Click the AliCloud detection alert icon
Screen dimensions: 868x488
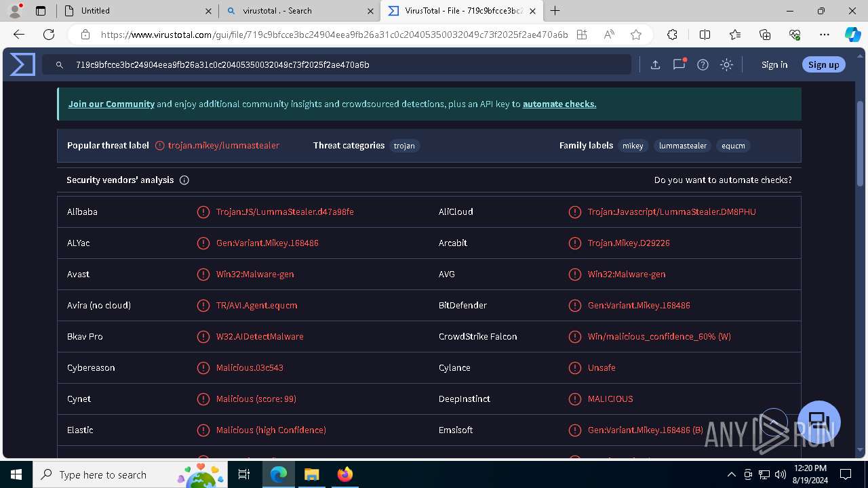pyautogui.click(x=574, y=212)
